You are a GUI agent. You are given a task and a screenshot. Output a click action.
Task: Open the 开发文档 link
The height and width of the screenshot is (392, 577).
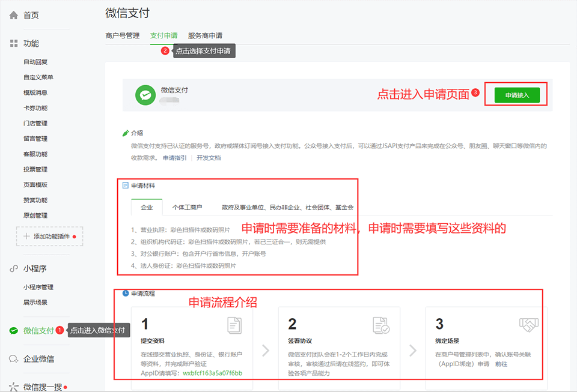209,158
